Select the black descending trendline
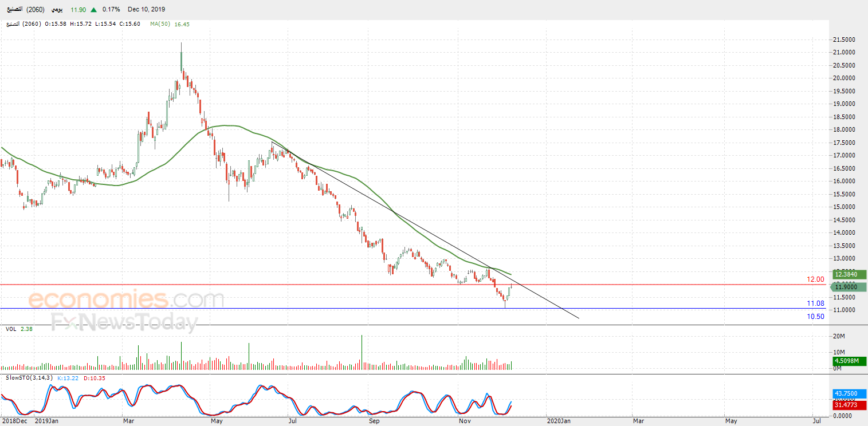 coord(425,231)
